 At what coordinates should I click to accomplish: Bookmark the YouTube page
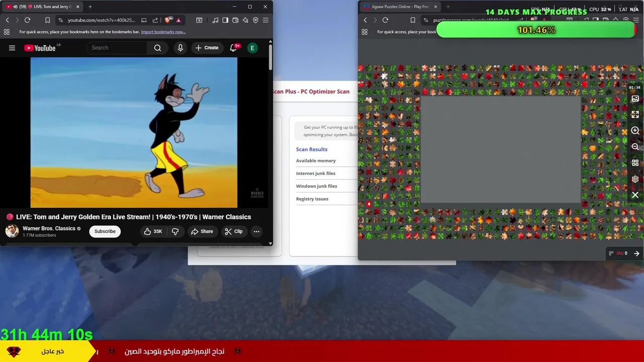click(x=47, y=20)
